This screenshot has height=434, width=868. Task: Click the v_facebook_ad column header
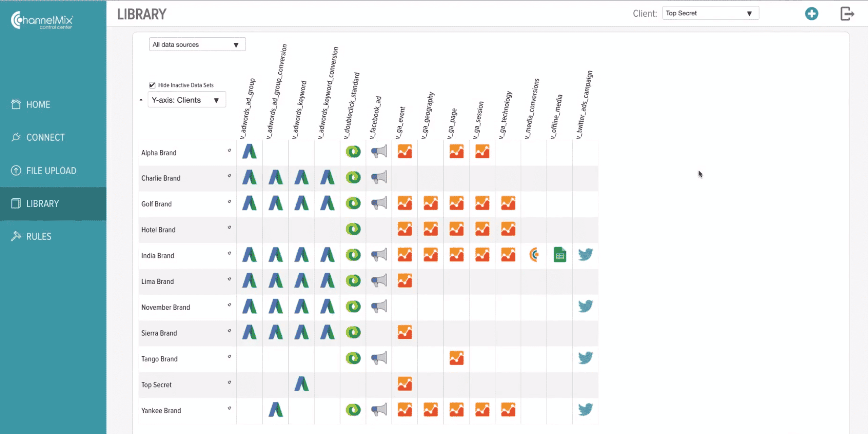click(x=375, y=117)
